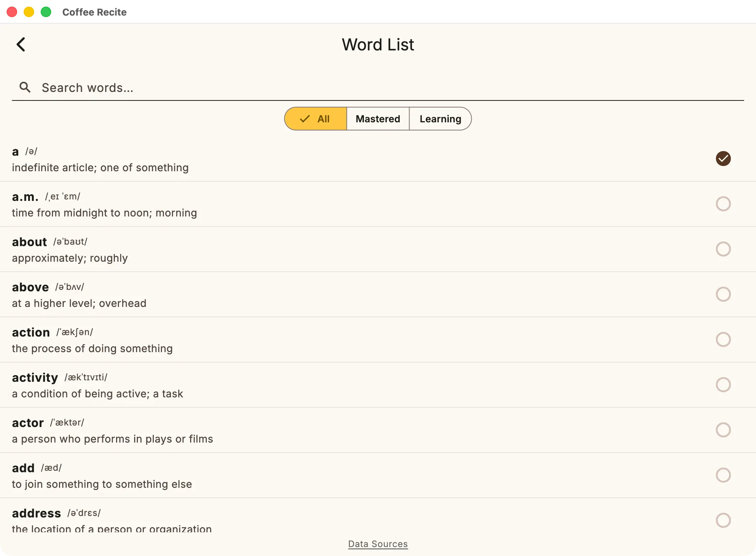Switch to the Learning filter tab
The width and height of the screenshot is (756, 556).
click(440, 119)
